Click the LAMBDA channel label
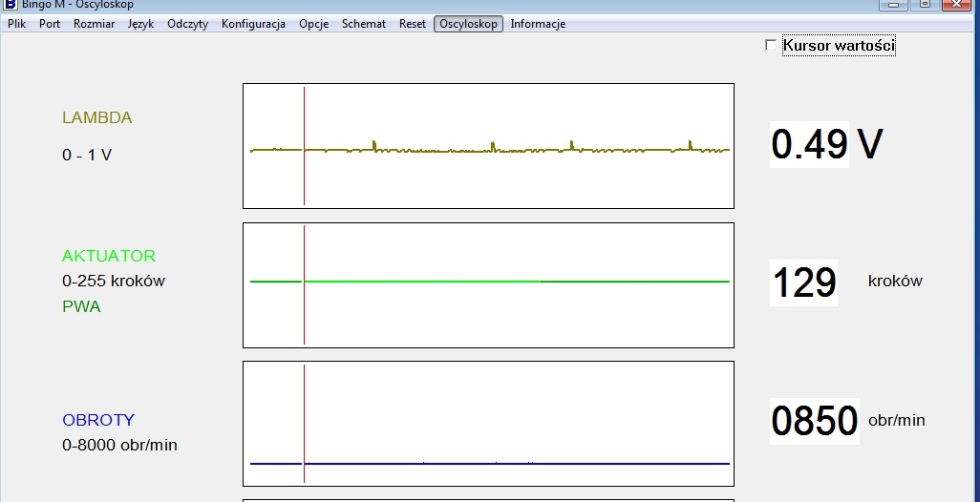The image size is (980, 502). (x=96, y=118)
